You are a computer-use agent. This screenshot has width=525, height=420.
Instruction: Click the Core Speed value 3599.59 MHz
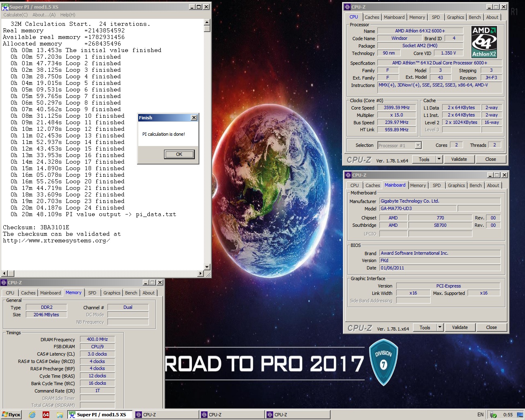point(397,108)
